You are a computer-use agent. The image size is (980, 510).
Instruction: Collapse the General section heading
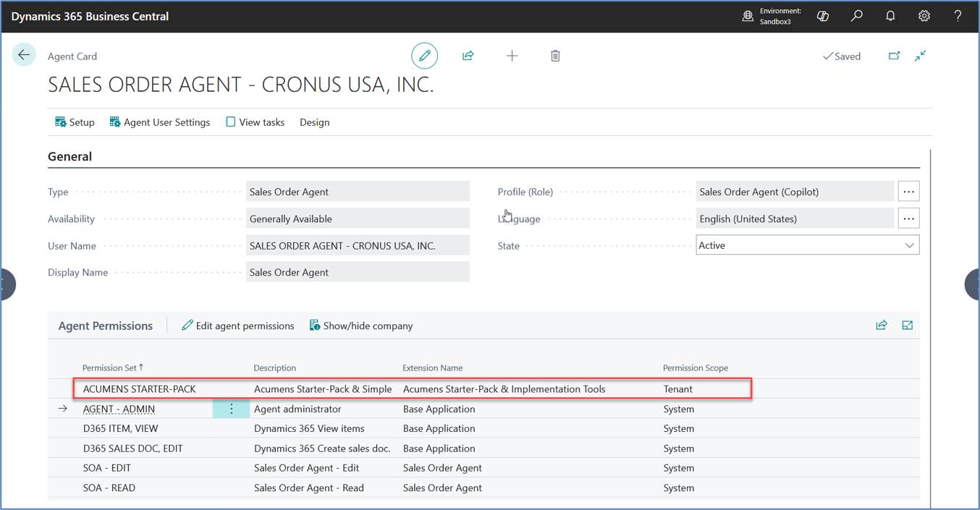coord(70,156)
